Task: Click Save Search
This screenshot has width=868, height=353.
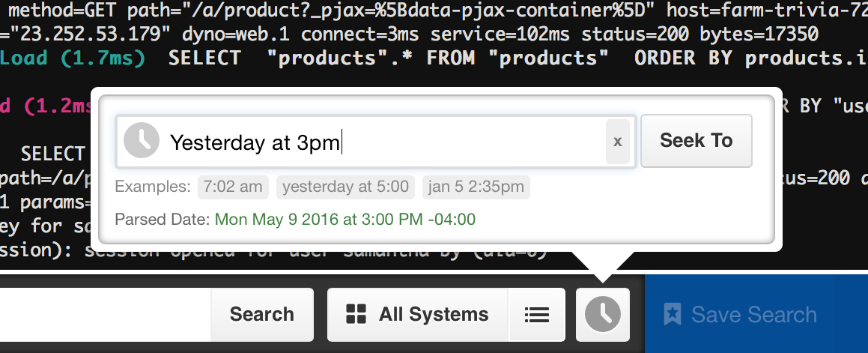Action: (741, 314)
